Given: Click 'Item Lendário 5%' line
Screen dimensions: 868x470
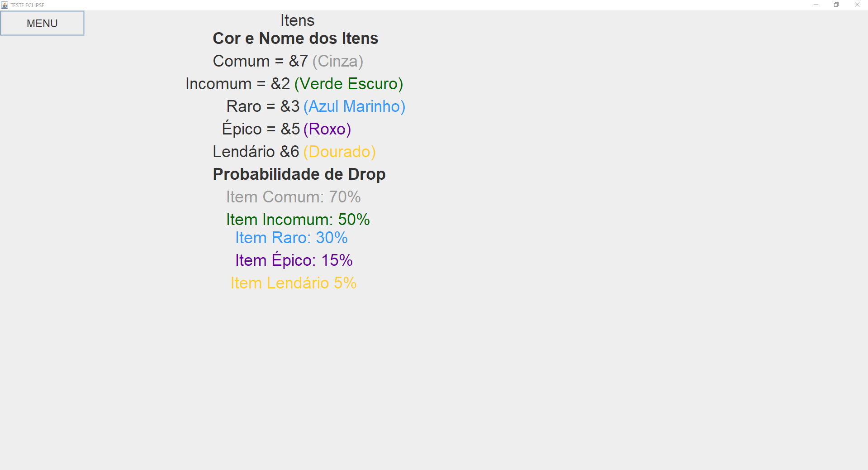Looking at the screenshot, I should 294,283.
